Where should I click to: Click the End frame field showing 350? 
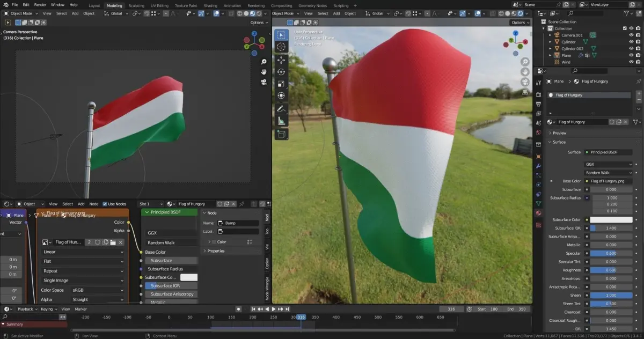[515, 309]
